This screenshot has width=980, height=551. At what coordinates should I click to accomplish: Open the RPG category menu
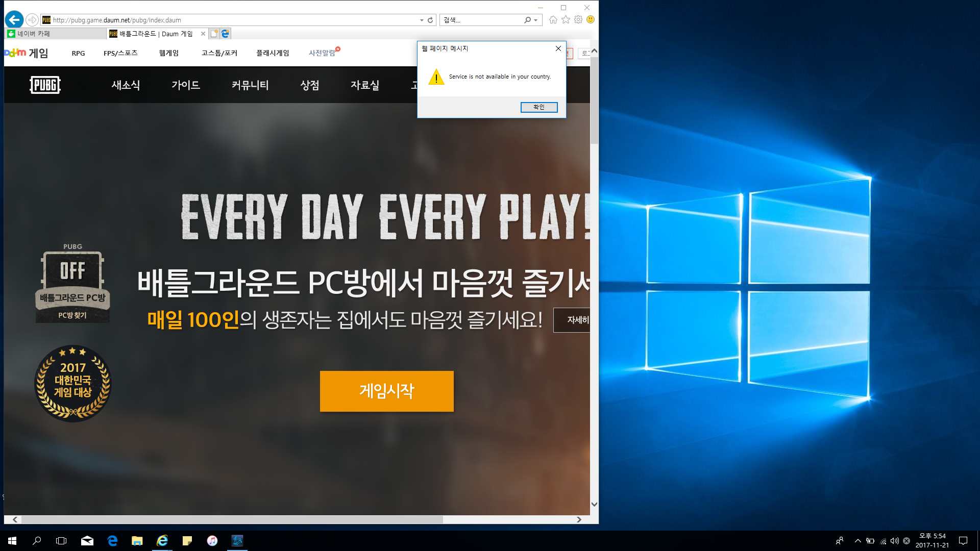[78, 53]
